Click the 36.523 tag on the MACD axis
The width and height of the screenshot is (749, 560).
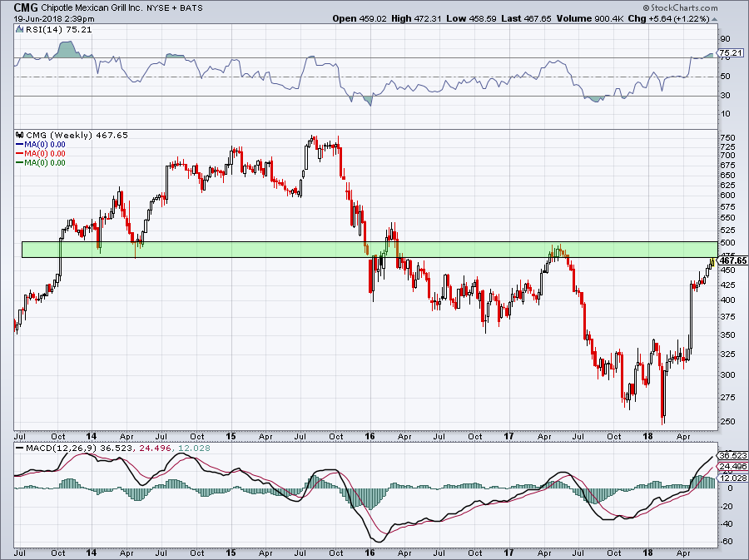(x=732, y=455)
